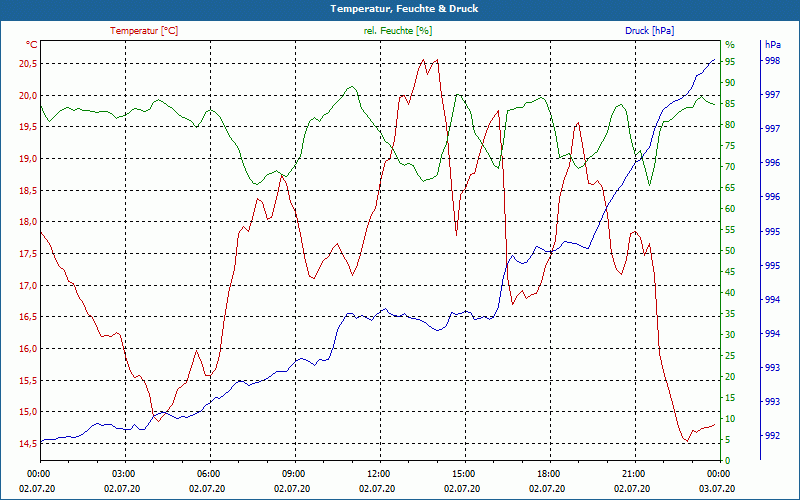The image size is (800, 500).
Task: Click the '20,0' temperature axis value
Action: (28, 95)
